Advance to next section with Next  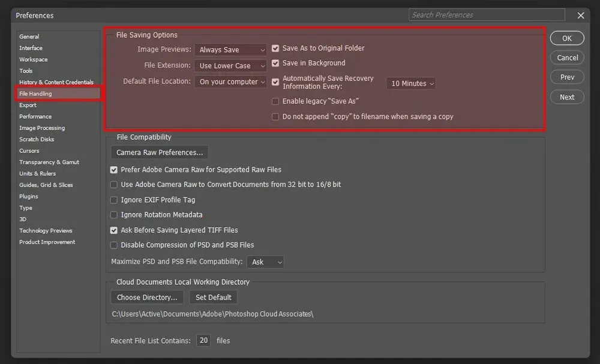tap(567, 97)
